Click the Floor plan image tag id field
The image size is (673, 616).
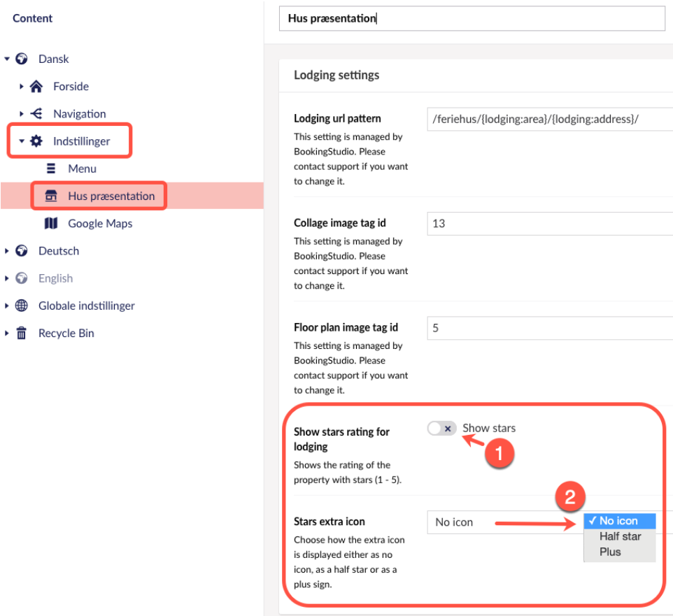550,328
